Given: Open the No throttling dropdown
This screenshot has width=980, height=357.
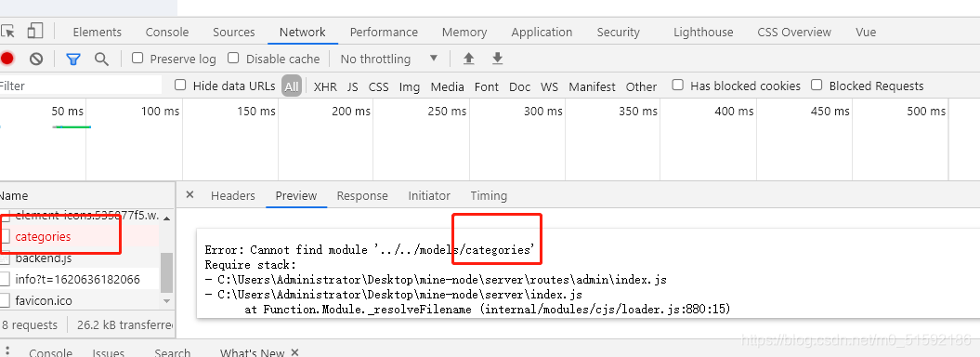Looking at the screenshot, I should pyautogui.click(x=389, y=59).
